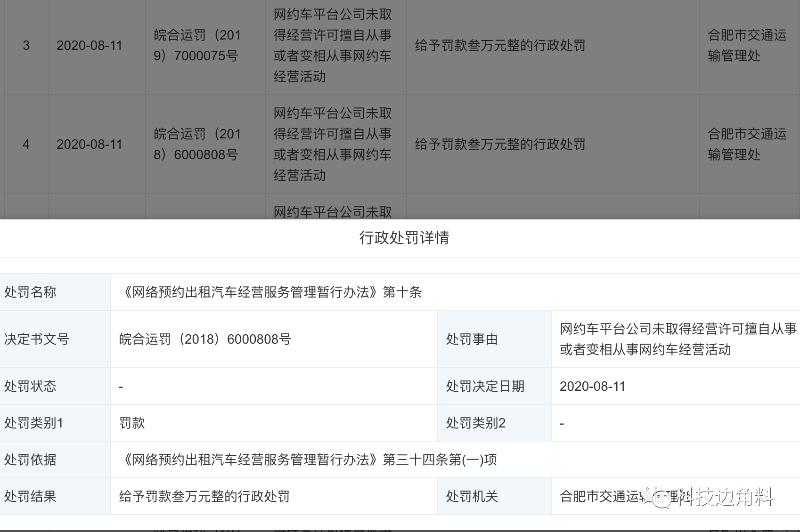800x532 pixels.
Task: Click the 行政处罚详情 dialog title
Action: [404, 238]
